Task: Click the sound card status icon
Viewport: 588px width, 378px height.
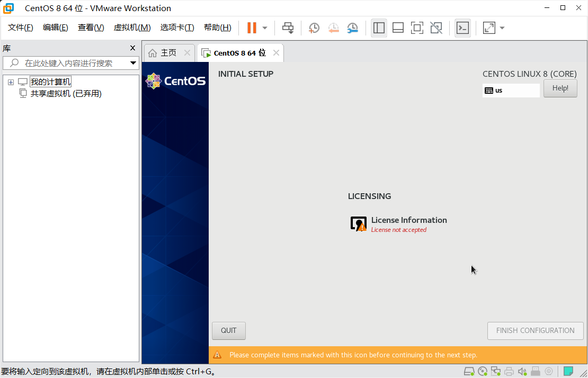Action: 522,371
